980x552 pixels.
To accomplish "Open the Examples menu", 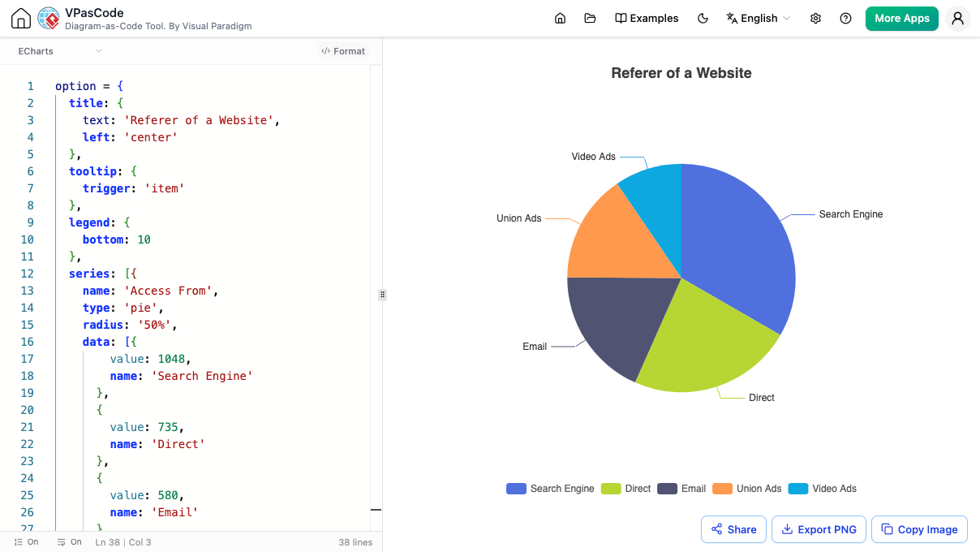I will pyautogui.click(x=647, y=19).
